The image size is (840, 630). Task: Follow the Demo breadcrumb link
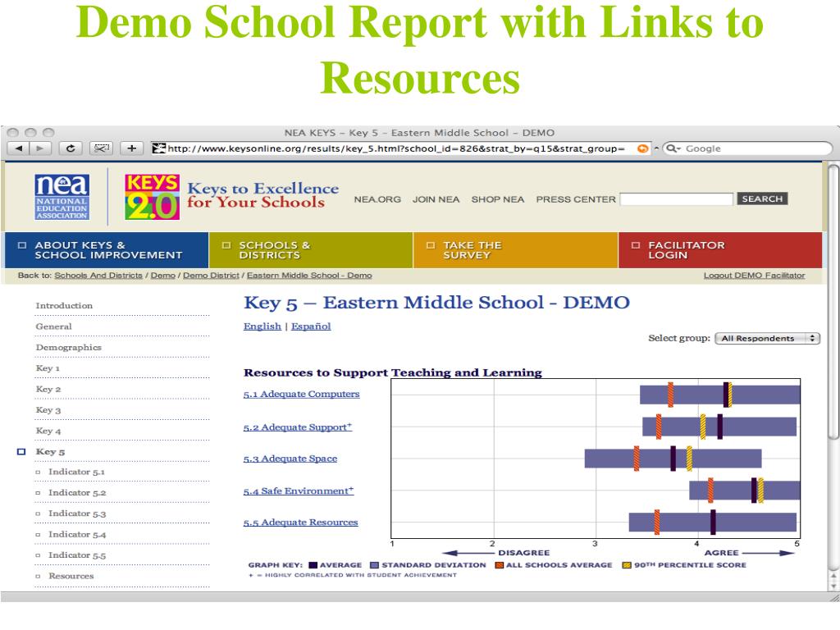[163, 276]
